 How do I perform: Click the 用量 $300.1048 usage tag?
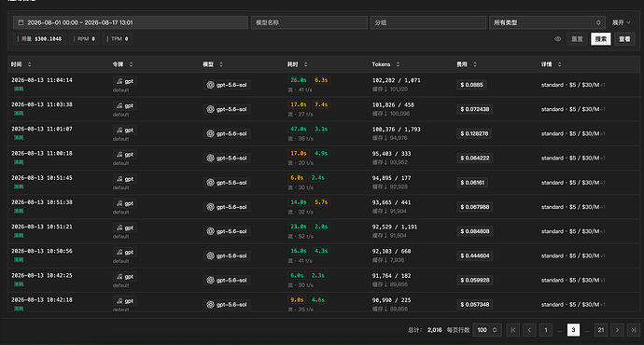40,39
